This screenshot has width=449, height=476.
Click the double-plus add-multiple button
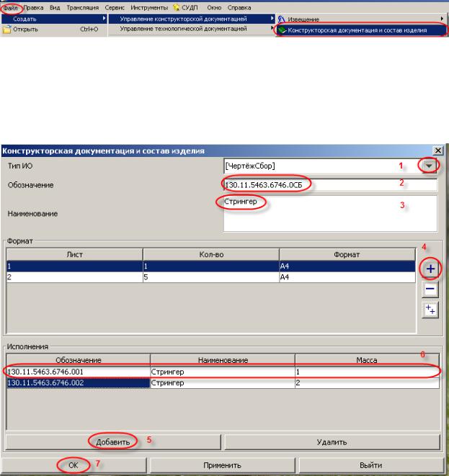(x=430, y=310)
